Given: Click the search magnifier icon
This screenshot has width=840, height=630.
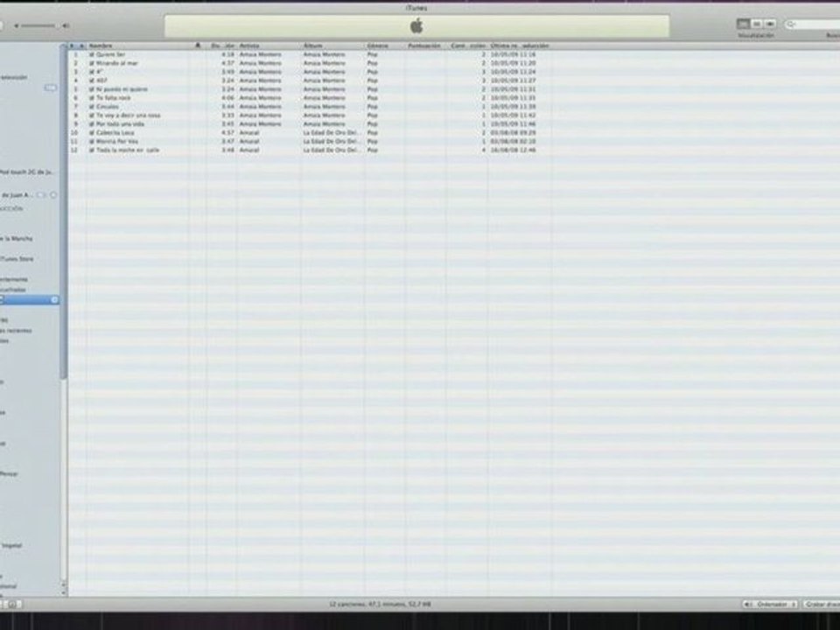Looking at the screenshot, I should 791,24.
